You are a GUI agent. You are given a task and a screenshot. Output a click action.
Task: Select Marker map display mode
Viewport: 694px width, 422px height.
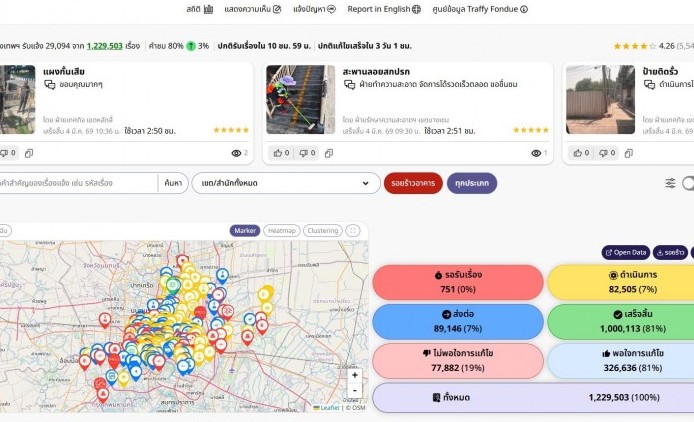(x=245, y=230)
